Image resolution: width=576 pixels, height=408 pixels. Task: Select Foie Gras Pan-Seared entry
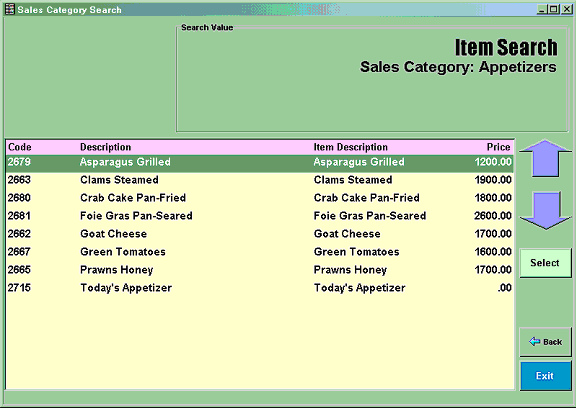point(260,216)
